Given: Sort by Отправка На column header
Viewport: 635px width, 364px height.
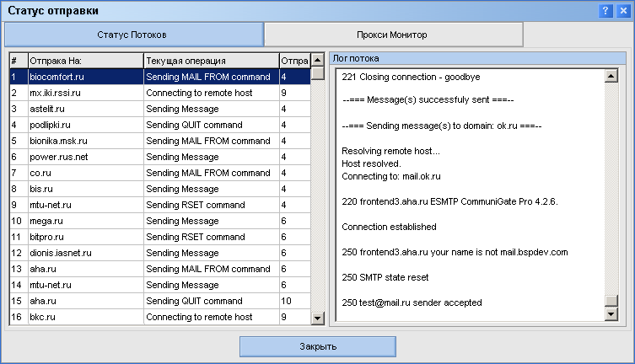Looking at the screenshot, I should point(84,61).
